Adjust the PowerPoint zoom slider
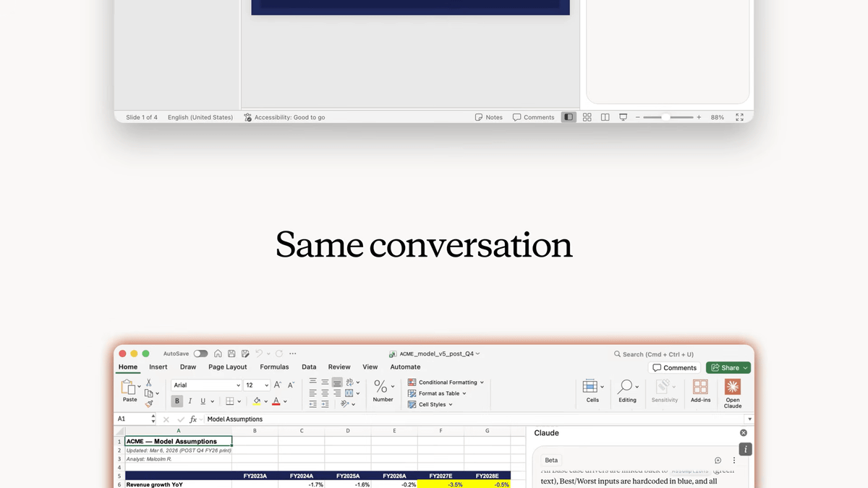Screen dimensions: 868x488 click(665, 117)
